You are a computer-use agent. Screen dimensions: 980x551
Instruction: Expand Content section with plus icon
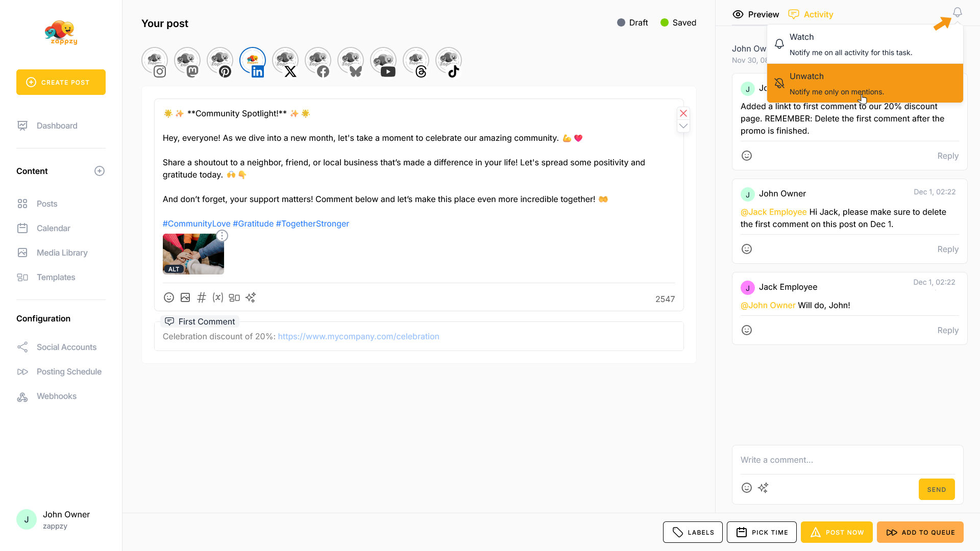coord(100,171)
